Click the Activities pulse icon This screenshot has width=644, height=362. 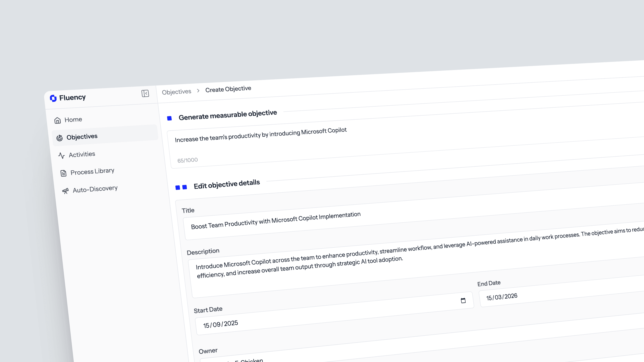pos(62,155)
